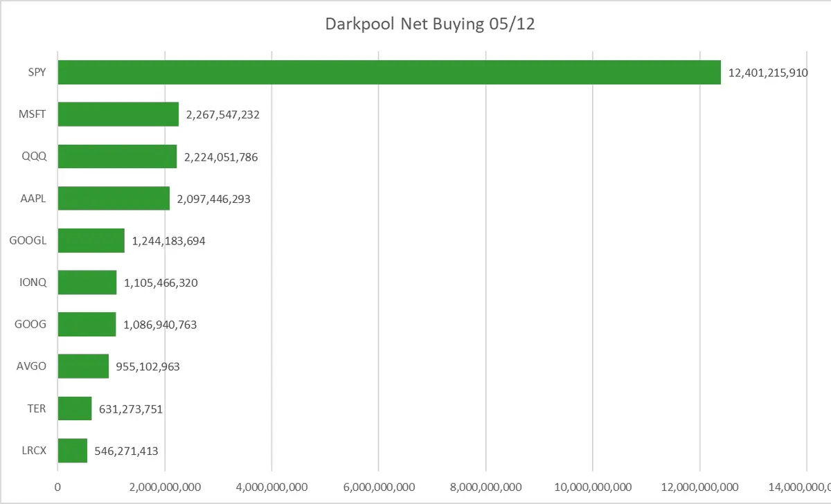The width and height of the screenshot is (831, 504).
Task: Click the GOOG green bar
Action: [x=87, y=324]
